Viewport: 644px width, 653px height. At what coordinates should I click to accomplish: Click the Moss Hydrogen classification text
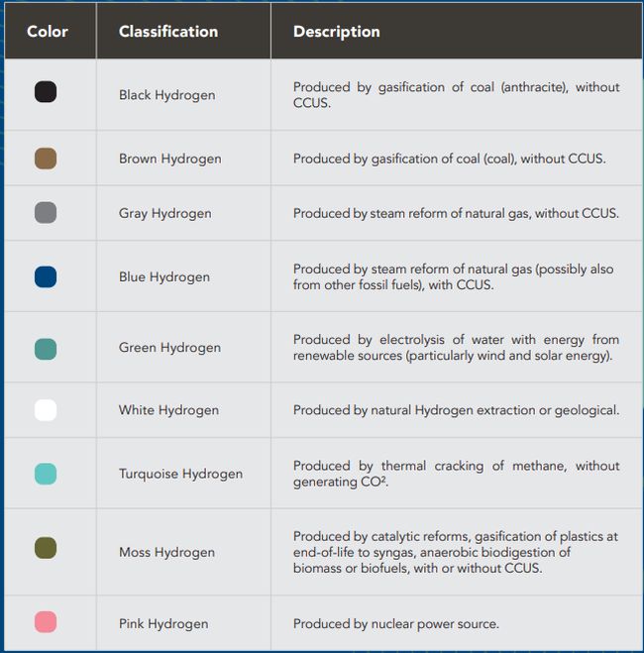[166, 552]
